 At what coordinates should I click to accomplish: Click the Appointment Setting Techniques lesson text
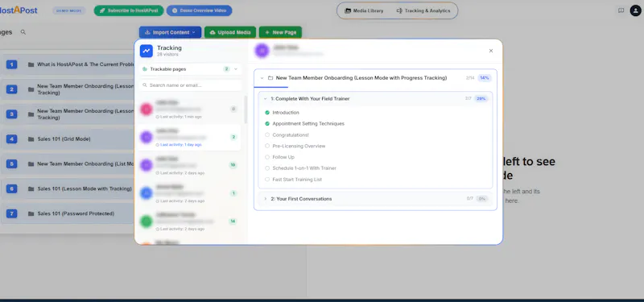click(x=308, y=124)
